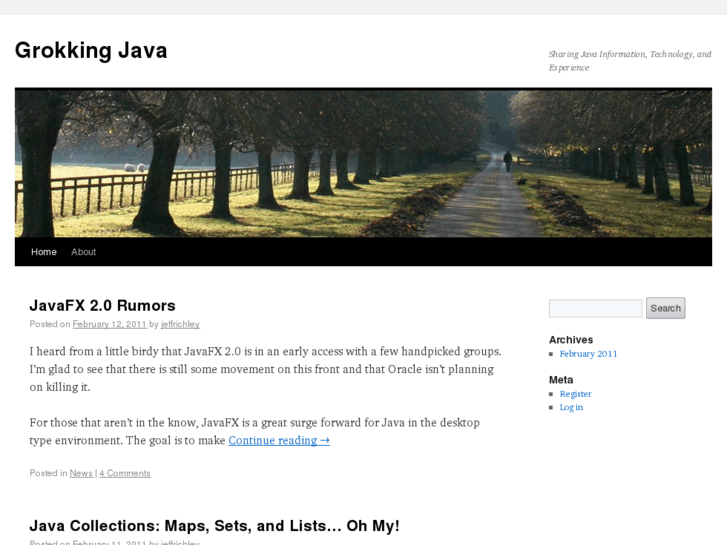727x545 pixels.
Task: Click Continue reading for the JavaFX post
Action: (x=278, y=440)
